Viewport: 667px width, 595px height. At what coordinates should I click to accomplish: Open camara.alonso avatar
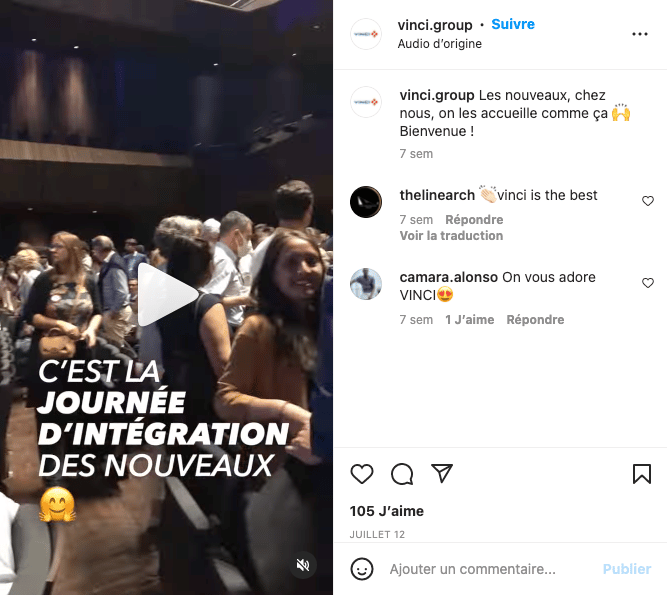pos(366,284)
